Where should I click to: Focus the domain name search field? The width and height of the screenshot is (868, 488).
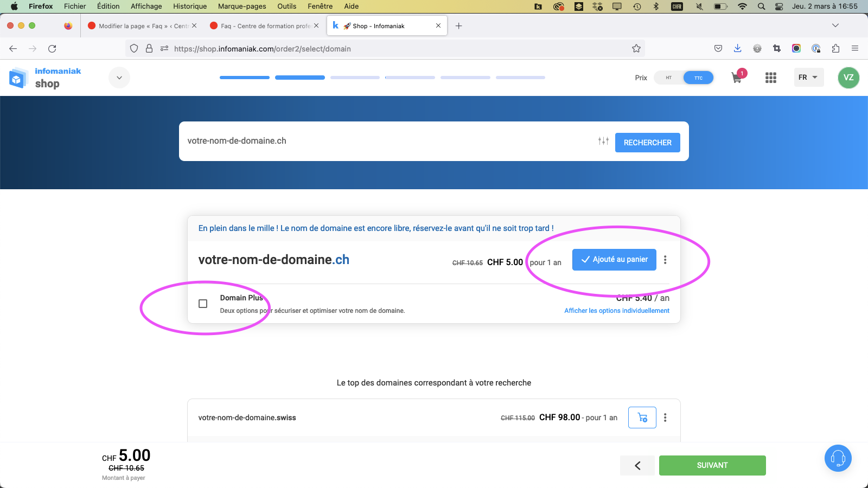pos(388,141)
